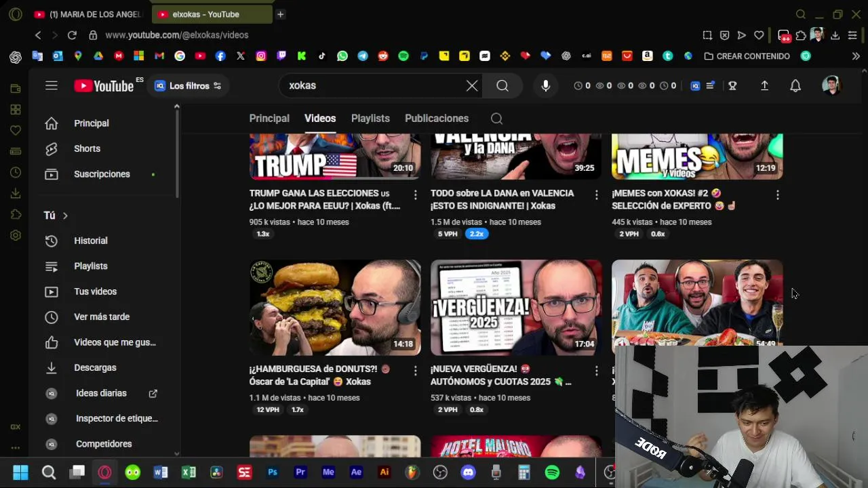868x488 pixels.
Task: Run search with the magnifier button
Action: [502, 85]
